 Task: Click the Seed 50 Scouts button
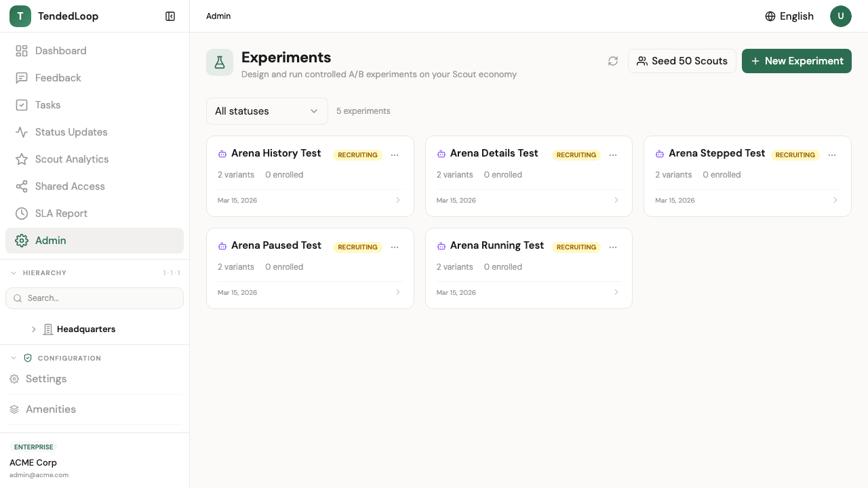coord(682,61)
